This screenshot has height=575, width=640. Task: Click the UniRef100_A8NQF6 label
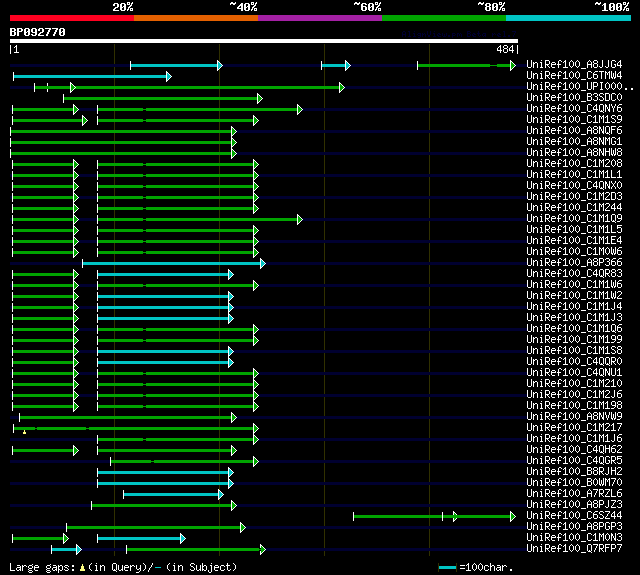(574, 131)
